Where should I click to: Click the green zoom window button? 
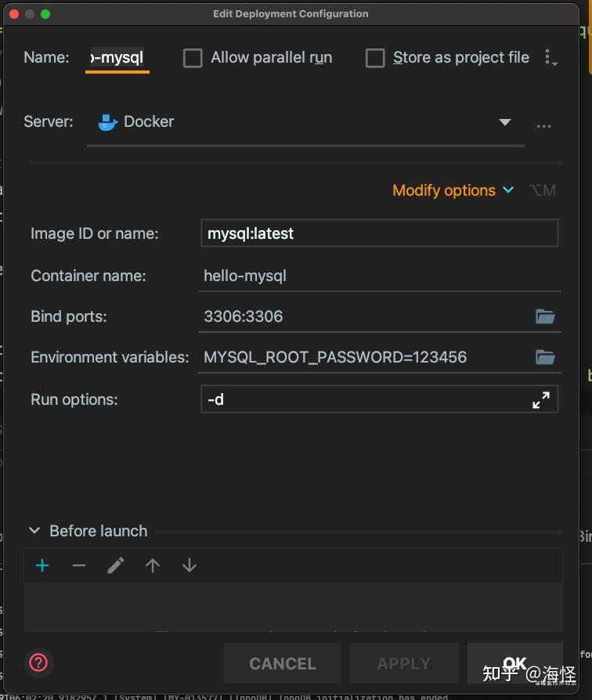[45, 14]
